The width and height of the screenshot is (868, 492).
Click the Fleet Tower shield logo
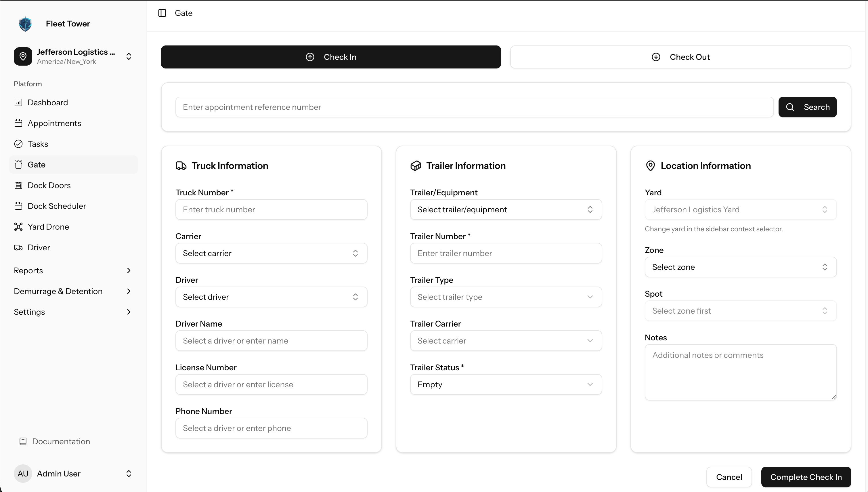click(x=25, y=24)
